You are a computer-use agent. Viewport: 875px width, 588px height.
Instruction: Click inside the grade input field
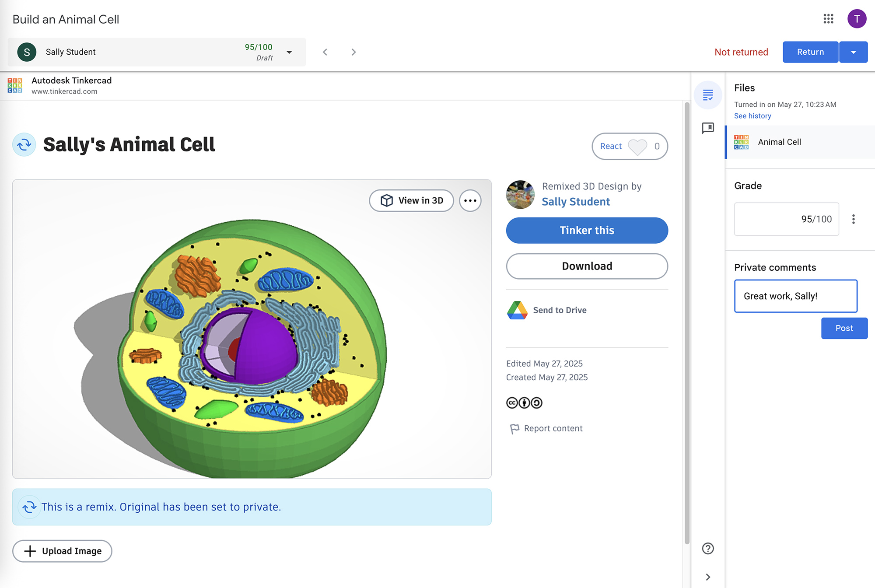click(786, 219)
